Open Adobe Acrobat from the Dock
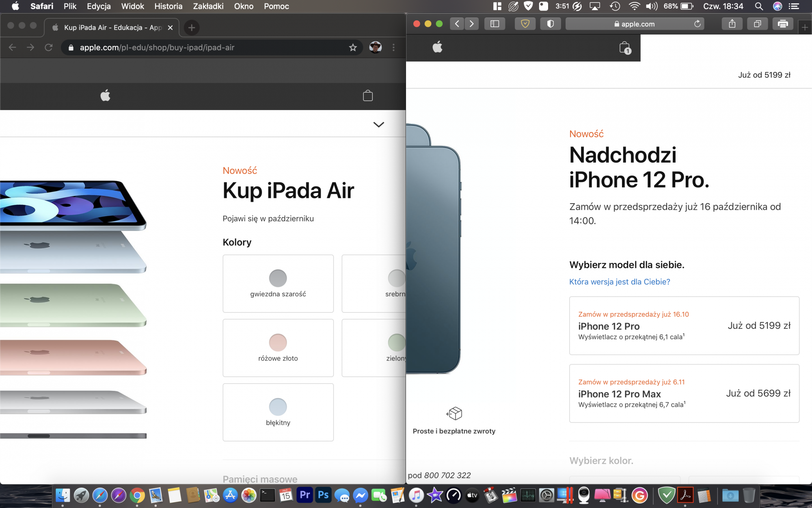 point(685,495)
